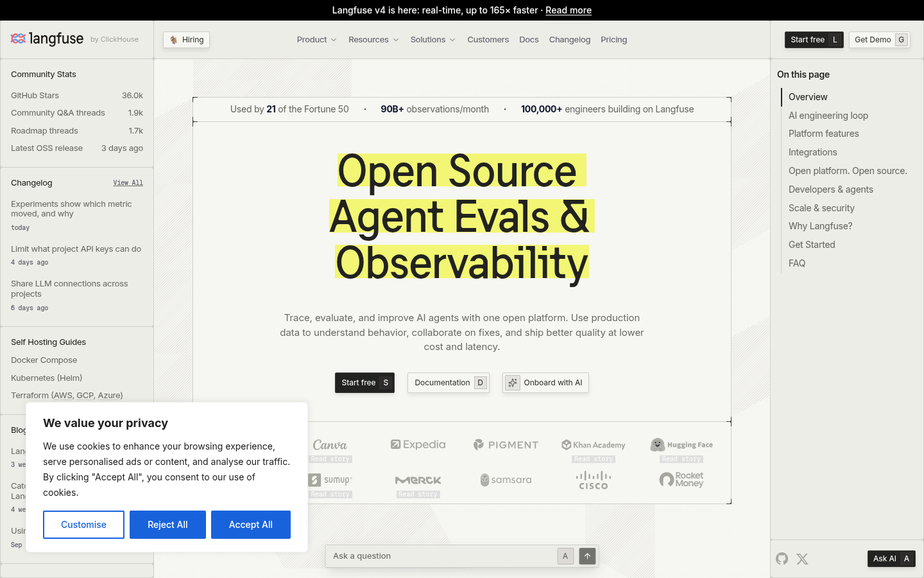Open the Documentation button
The image size is (924, 578).
449,383
